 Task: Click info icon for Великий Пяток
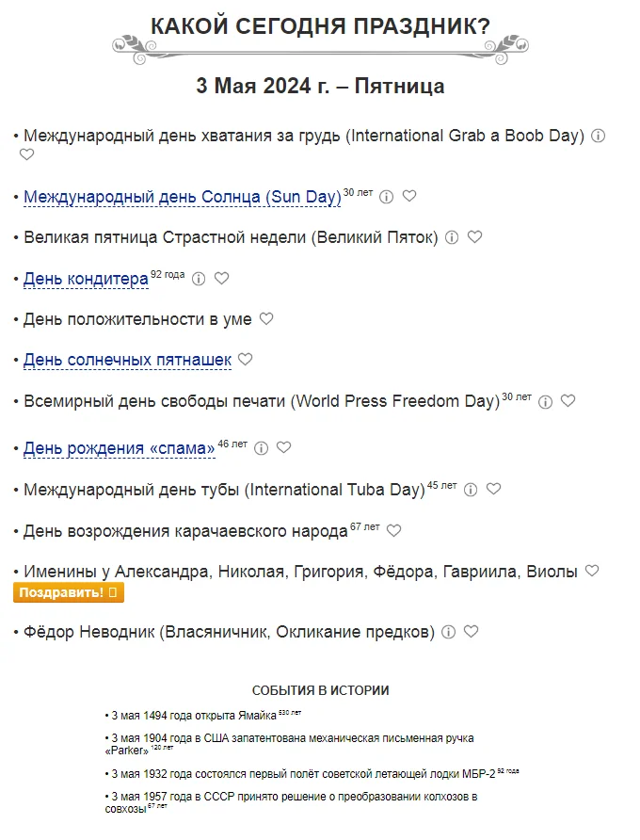pyautogui.click(x=452, y=237)
